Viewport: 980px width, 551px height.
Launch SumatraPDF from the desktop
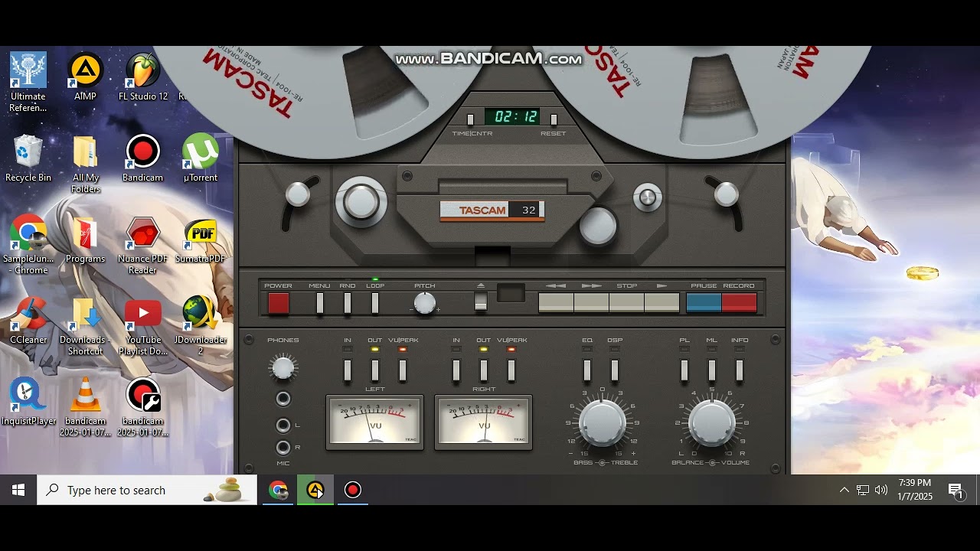(x=201, y=240)
